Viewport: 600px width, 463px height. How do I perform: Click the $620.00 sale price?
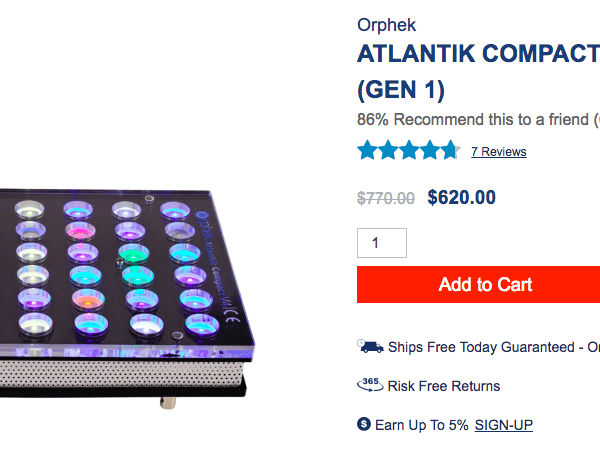461,197
